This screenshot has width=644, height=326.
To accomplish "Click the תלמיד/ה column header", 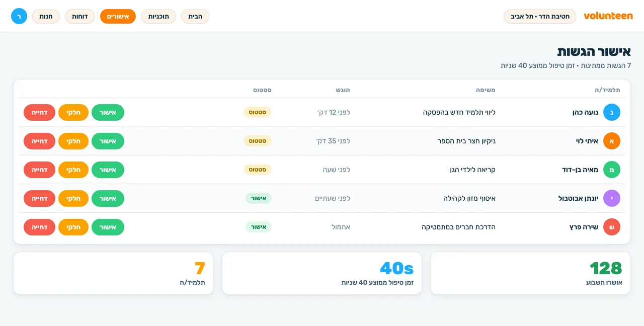I will (x=607, y=90).
